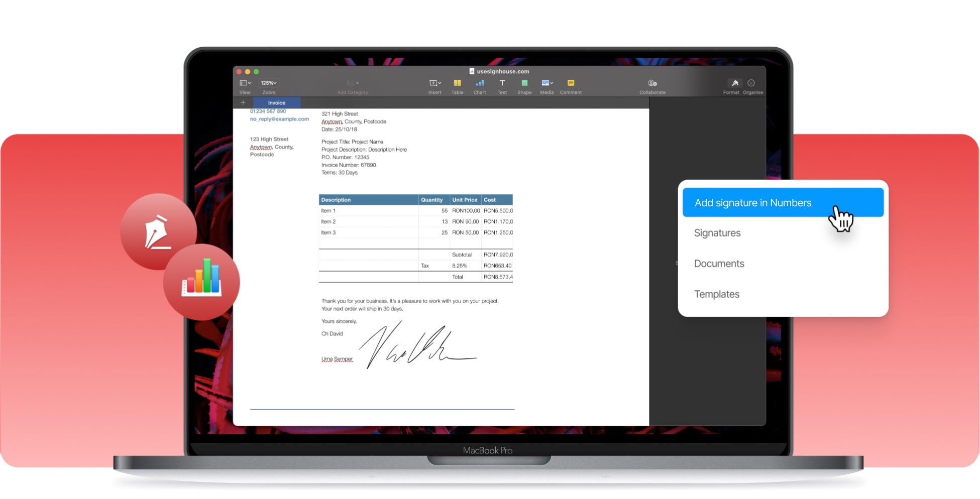Select Signatures in the popup menu
Viewport: 980px width, 499px height.
pyautogui.click(x=717, y=233)
